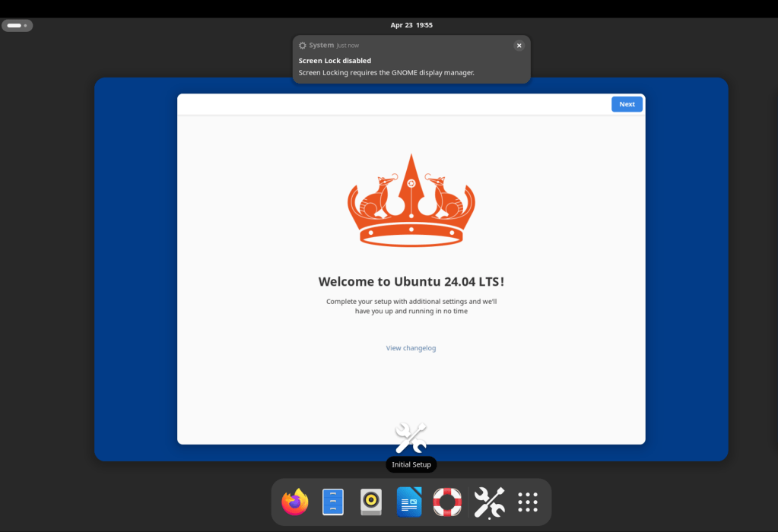The height and width of the screenshot is (532, 778).
Task: Click the workspace indicator pill in the top bar
Action: click(17, 25)
